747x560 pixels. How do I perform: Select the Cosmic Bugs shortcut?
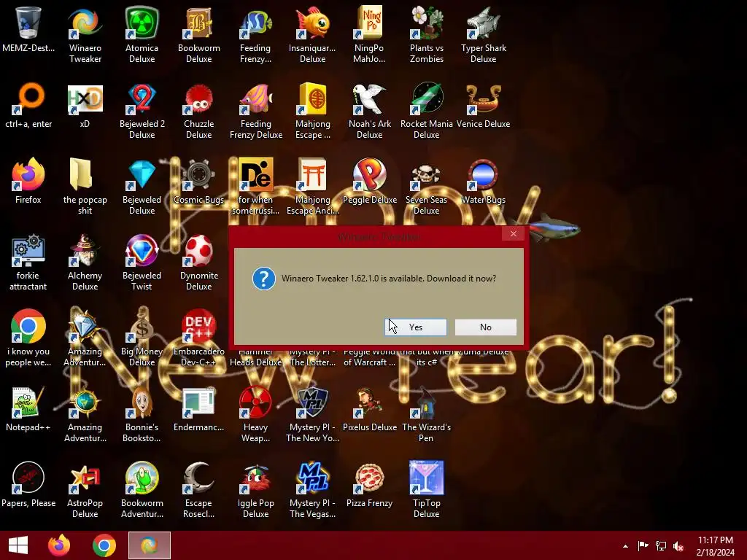[199, 182]
